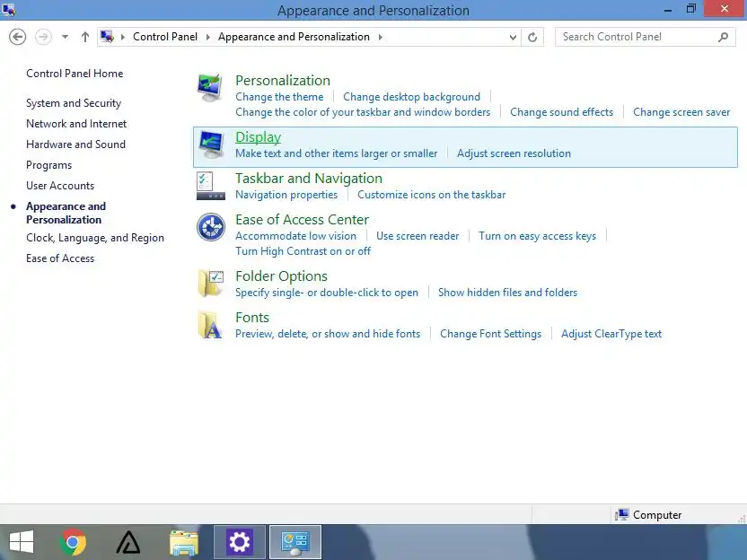
Task: Go back with the Back arrow
Action: [18, 37]
